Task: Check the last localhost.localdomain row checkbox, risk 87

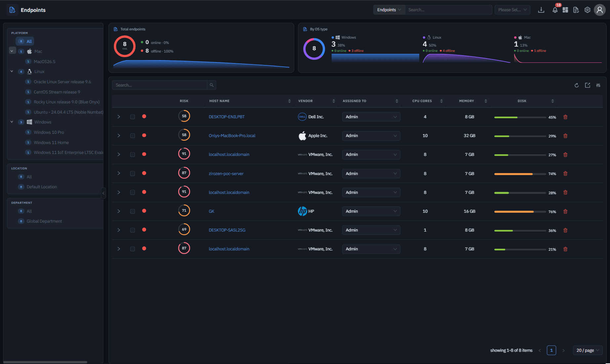Action: coord(133,249)
